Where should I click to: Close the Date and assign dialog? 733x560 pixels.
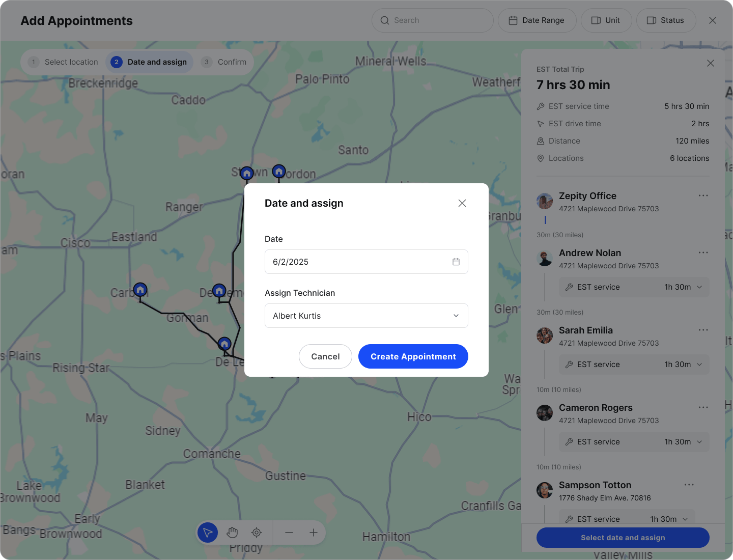pyautogui.click(x=462, y=203)
